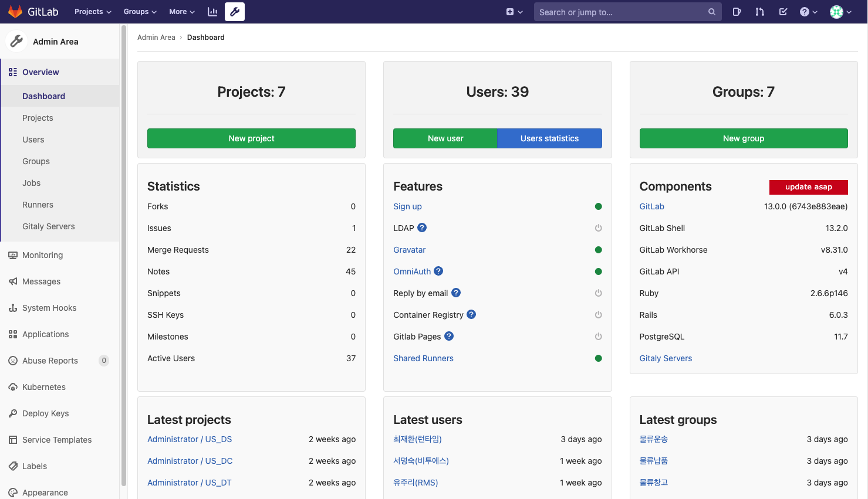Open the to-do list icon
Viewport: 868px width, 499px height.
783,12
